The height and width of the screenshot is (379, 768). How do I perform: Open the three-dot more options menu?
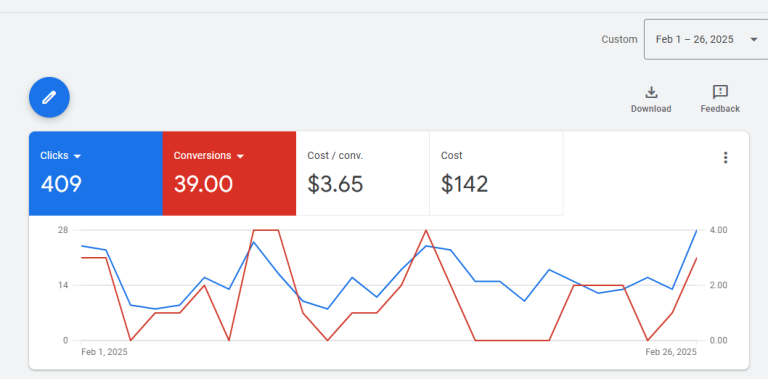(x=725, y=158)
